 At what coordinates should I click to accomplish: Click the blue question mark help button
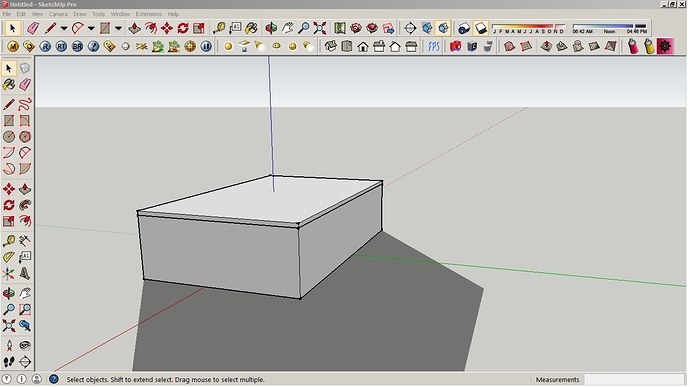click(93, 46)
